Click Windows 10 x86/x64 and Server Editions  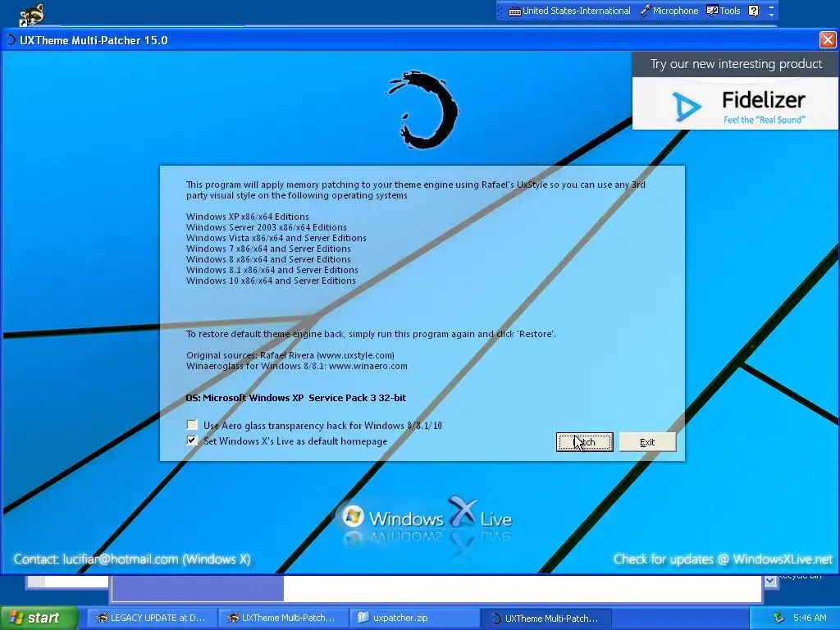(x=271, y=281)
